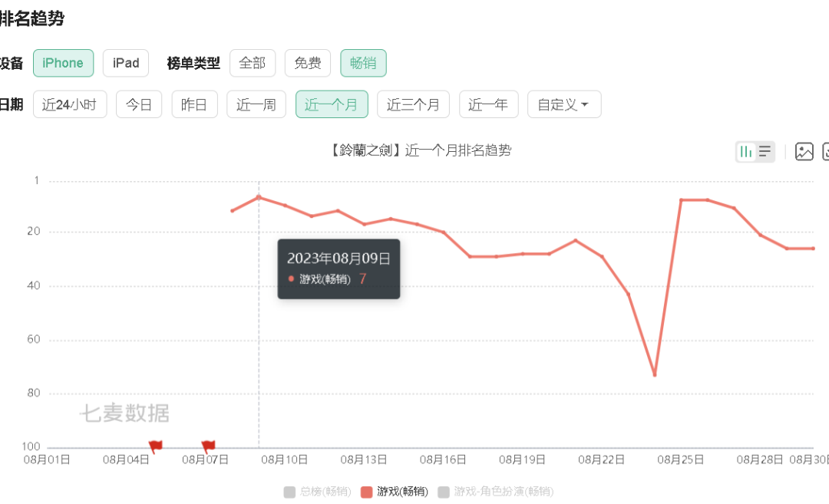Click the lowest data point on line

pyautogui.click(x=655, y=374)
